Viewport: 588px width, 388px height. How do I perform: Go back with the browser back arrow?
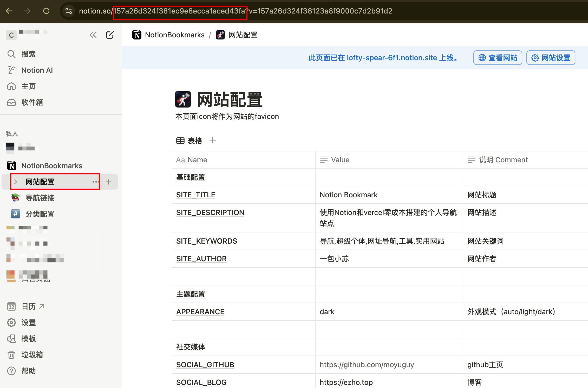coord(9,11)
